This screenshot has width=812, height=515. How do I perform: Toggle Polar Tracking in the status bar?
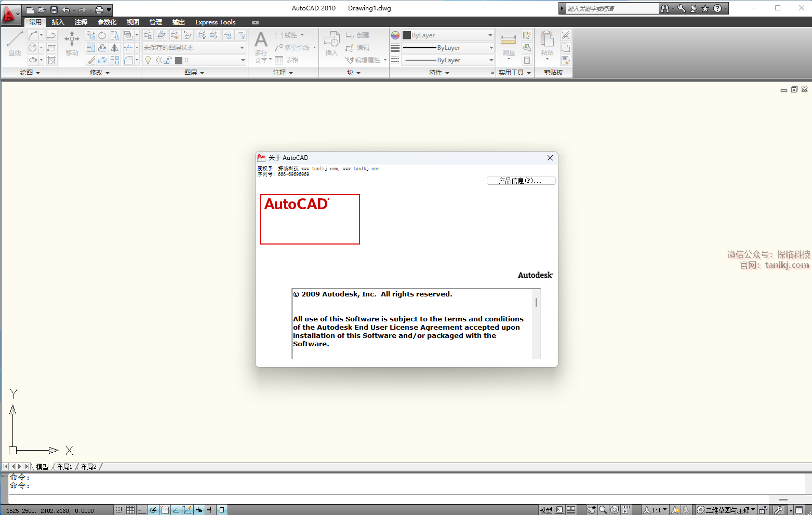pyautogui.click(x=153, y=510)
